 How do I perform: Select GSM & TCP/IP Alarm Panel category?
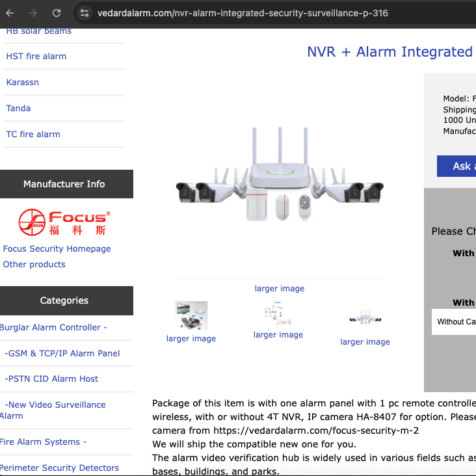coord(62,353)
